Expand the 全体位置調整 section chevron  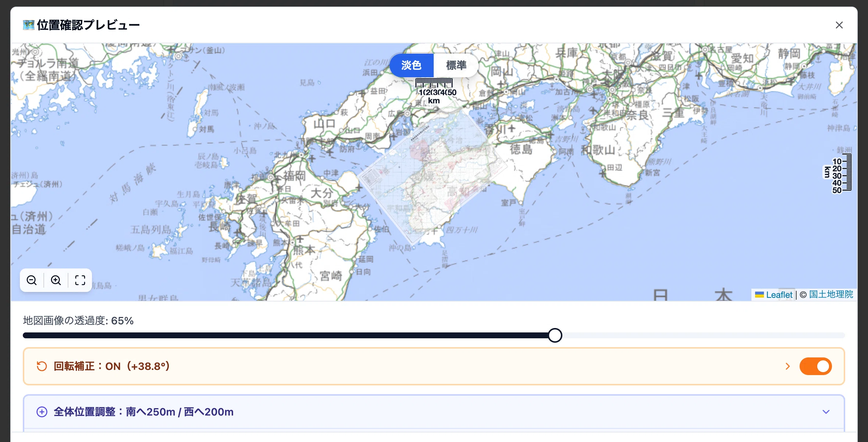[826, 412]
